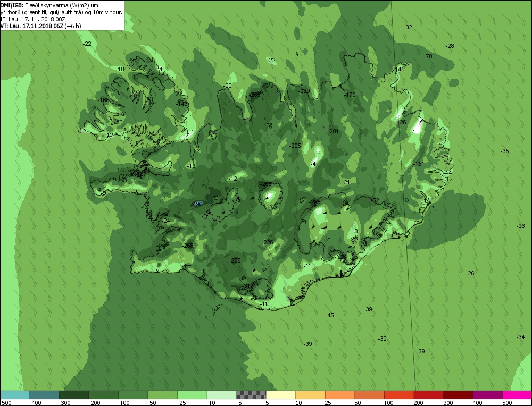The height and width of the screenshot is (406, 532).
Task: Select the -28 value over the sea
Action: [x=450, y=46]
